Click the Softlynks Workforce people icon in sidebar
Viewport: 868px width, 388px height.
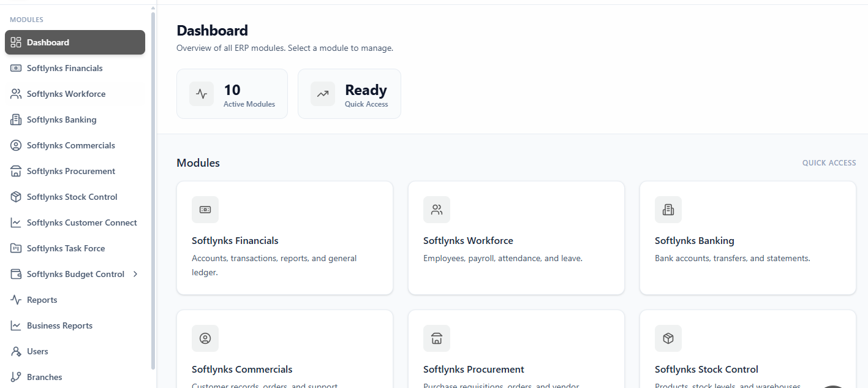coord(16,94)
